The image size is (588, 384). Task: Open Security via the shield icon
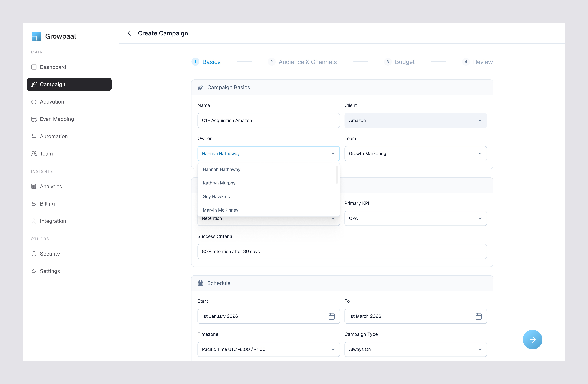34,254
